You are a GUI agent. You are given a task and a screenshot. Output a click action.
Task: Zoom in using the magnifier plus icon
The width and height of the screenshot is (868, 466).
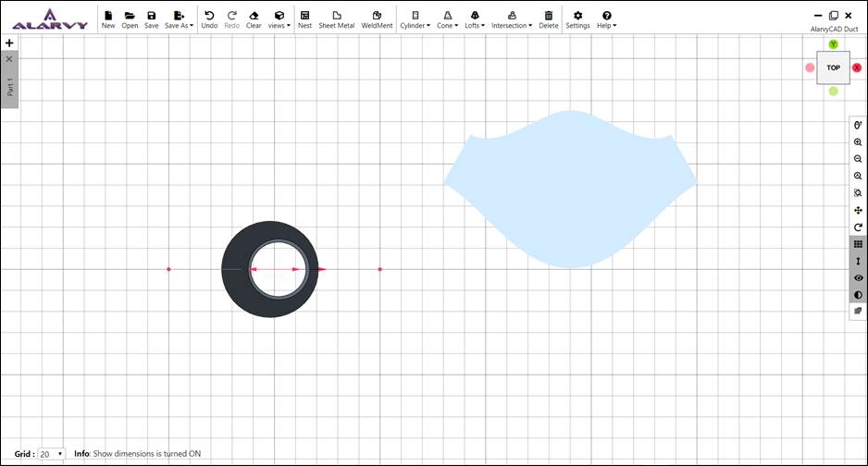[858, 142]
